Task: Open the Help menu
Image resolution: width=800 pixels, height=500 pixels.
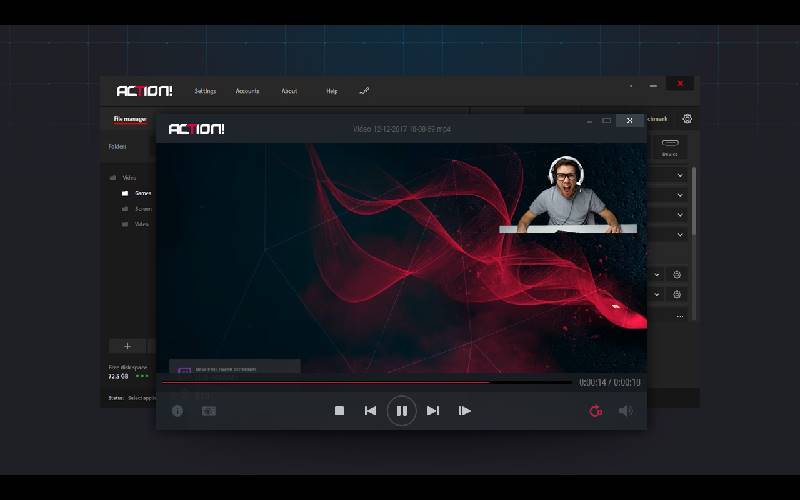Action: point(331,91)
